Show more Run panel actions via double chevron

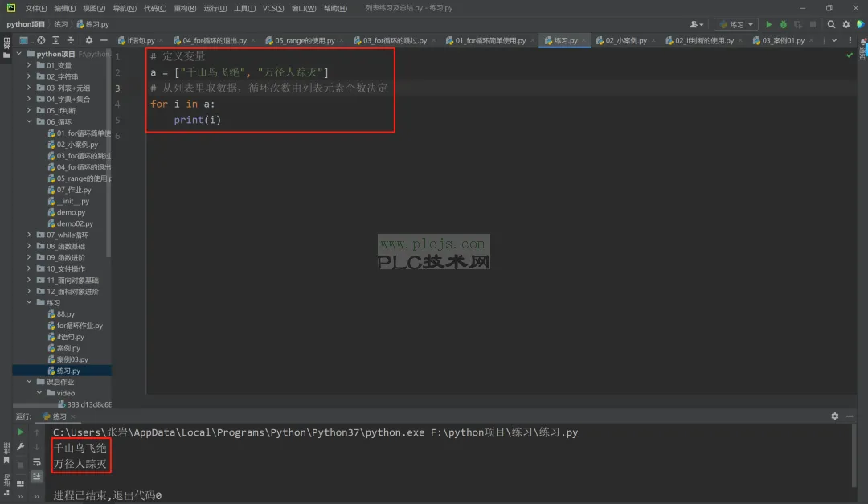pyautogui.click(x=20, y=497)
